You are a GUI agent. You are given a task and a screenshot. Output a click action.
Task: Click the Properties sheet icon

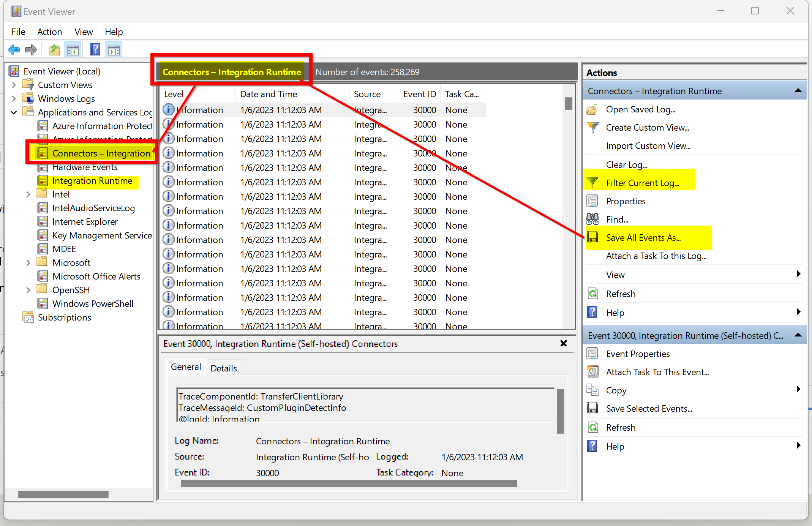click(592, 201)
